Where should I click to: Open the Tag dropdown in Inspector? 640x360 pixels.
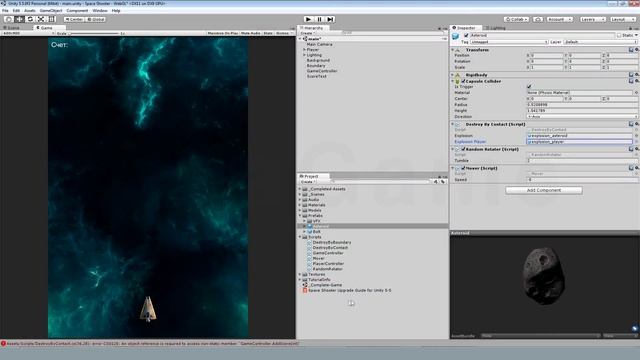[509, 42]
